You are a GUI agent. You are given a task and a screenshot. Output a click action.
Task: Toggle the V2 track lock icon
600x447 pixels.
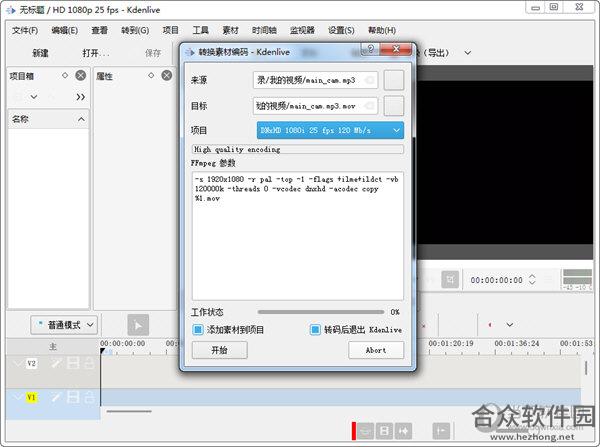pyautogui.click(x=88, y=363)
